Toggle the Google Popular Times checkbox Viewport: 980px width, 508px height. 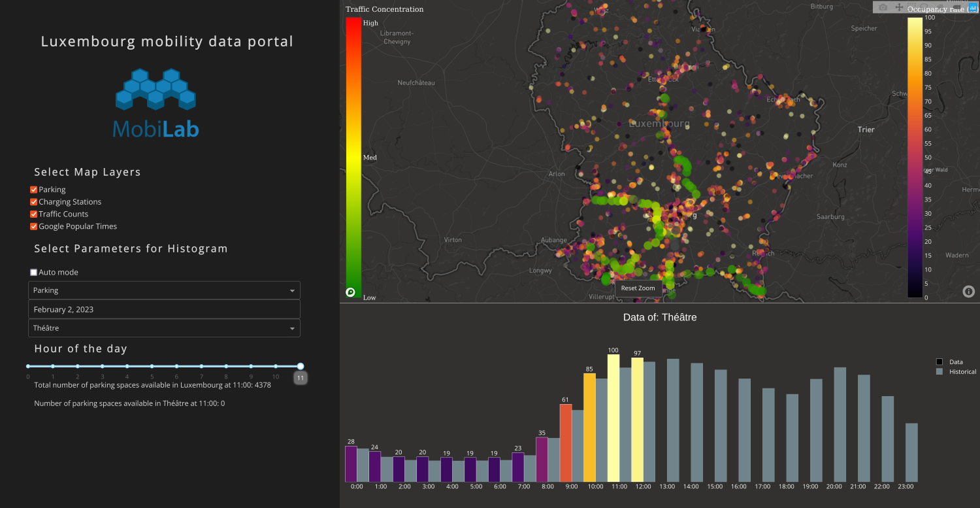click(x=34, y=227)
